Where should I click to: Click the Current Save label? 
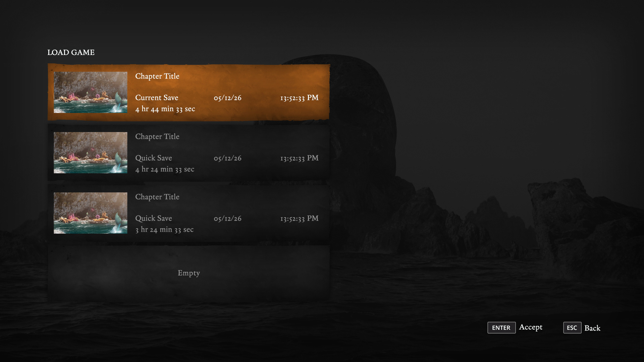(x=157, y=98)
